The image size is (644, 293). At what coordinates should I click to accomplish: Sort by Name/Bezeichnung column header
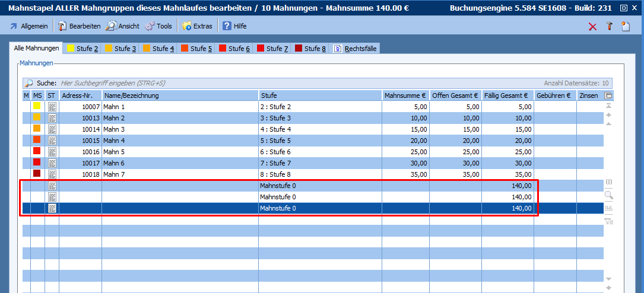coord(180,95)
